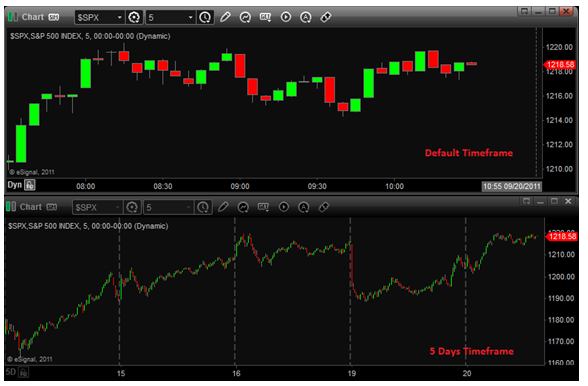The width and height of the screenshot is (588, 386).
Task: Open the alerts A icon in top chart toolbar
Action: point(306,17)
